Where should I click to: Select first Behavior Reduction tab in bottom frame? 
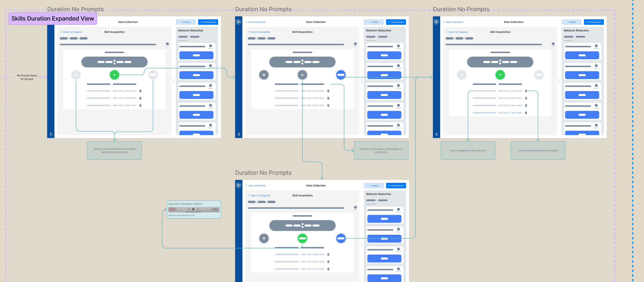pos(371,201)
